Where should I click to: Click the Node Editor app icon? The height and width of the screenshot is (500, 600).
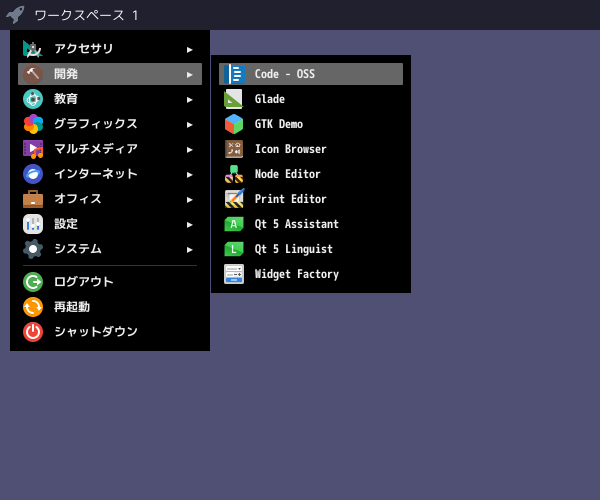click(x=234, y=174)
